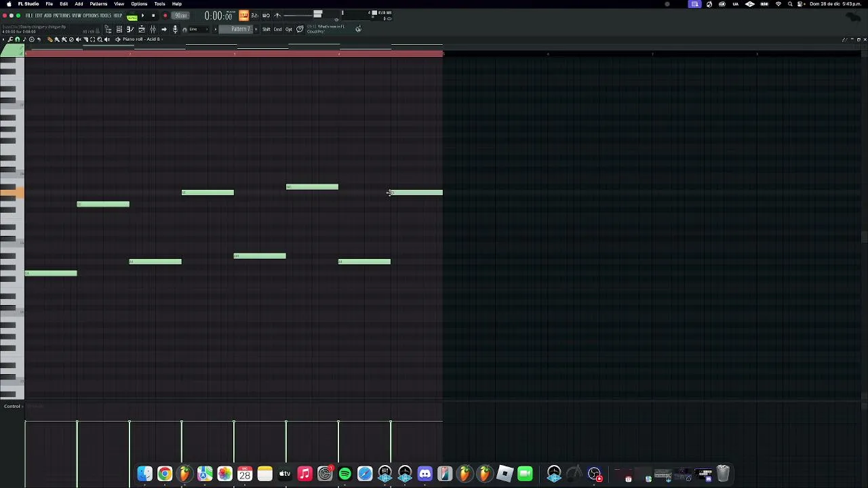
Task: Open the Options menu in macOS menu bar
Action: point(139,4)
